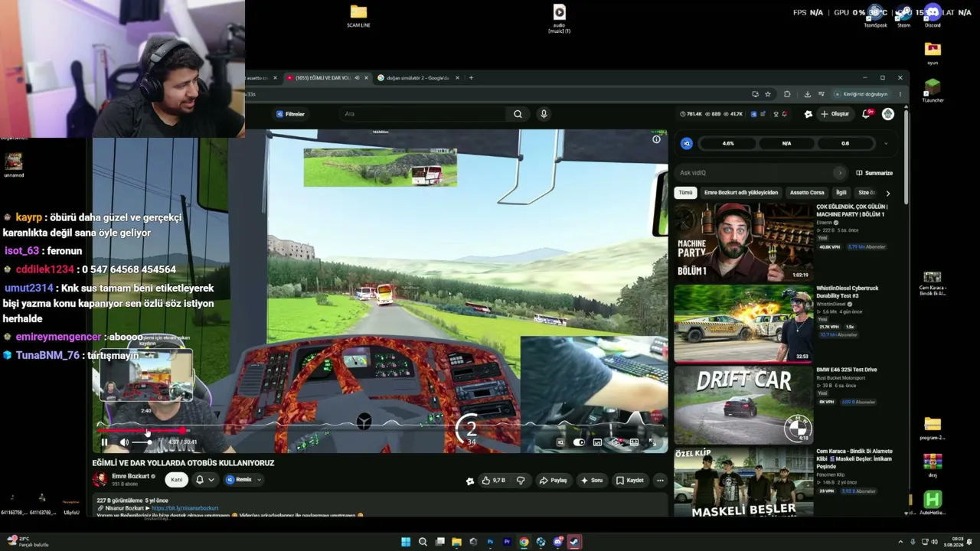Open Photoshop from the taskbar

tap(490, 542)
